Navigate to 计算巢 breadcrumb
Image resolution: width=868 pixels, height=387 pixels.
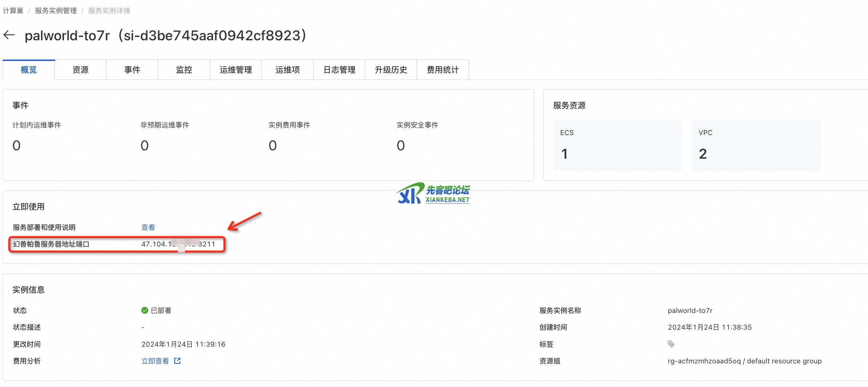tap(13, 11)
